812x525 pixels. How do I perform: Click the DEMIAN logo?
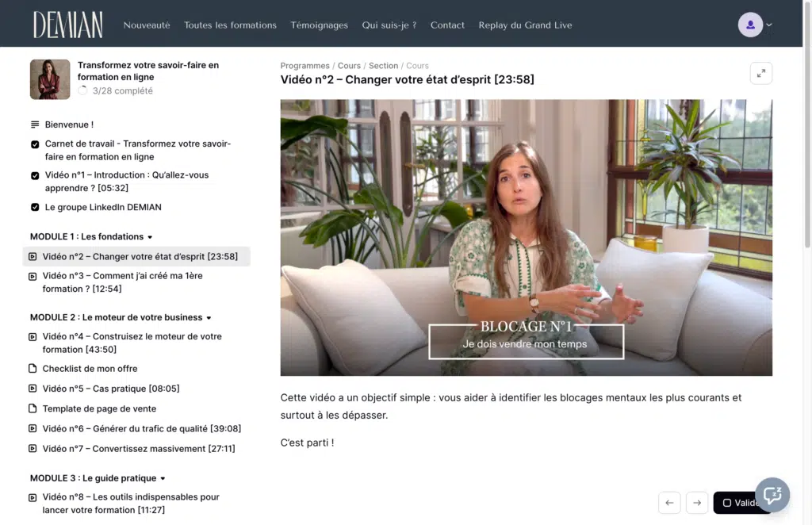[x=68, y=25]
